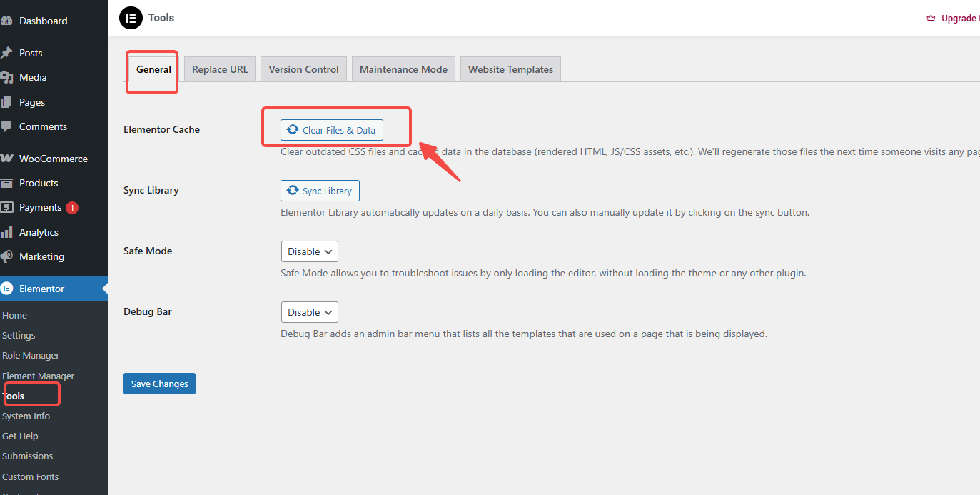Viewport: 980px width, 495px height.
Task: Open the Debug Bar dropdown
Action: coord(309,312)
